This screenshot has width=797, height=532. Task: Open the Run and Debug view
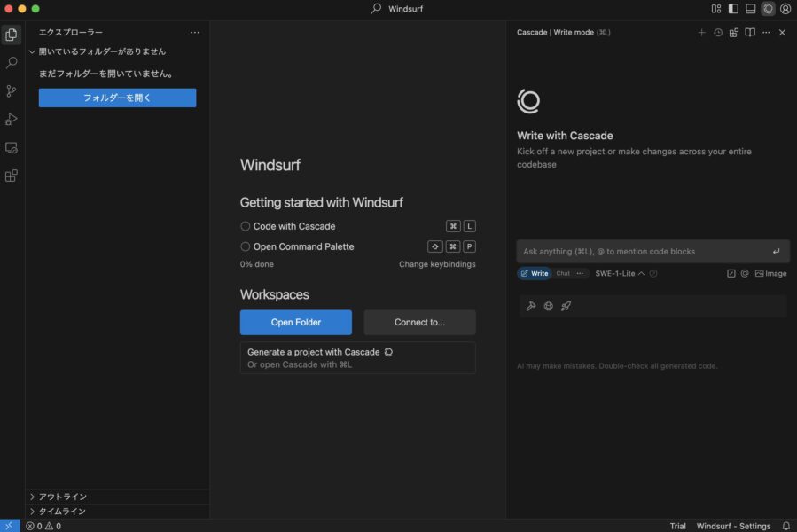pyautogui.click(x=12, y=119)
